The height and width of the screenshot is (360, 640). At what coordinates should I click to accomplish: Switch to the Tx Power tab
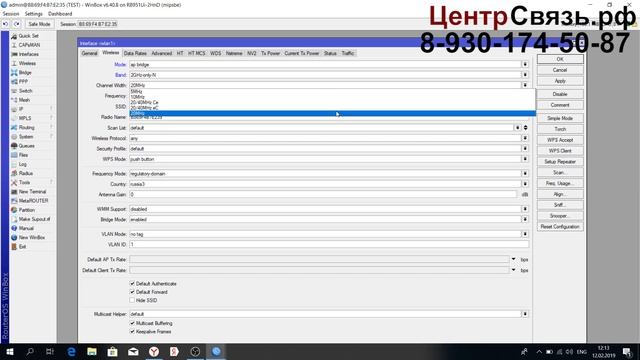click(x=270, y=53)
